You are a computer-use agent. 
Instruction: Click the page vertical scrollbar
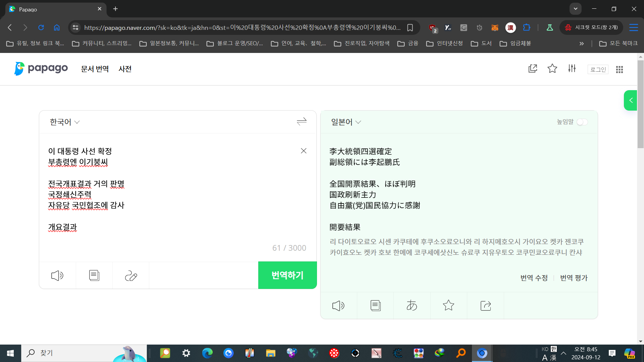[x=641, y=104]
